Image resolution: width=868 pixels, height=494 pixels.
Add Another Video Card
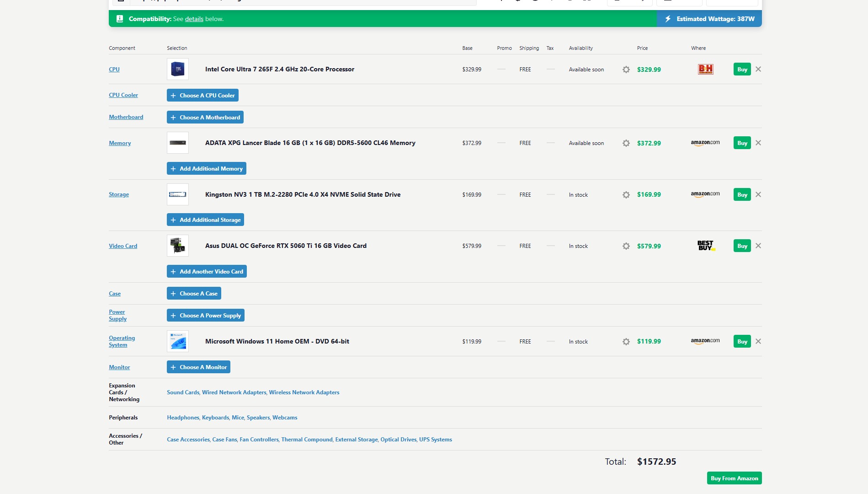pyautogui.click(x=207, y=271)
